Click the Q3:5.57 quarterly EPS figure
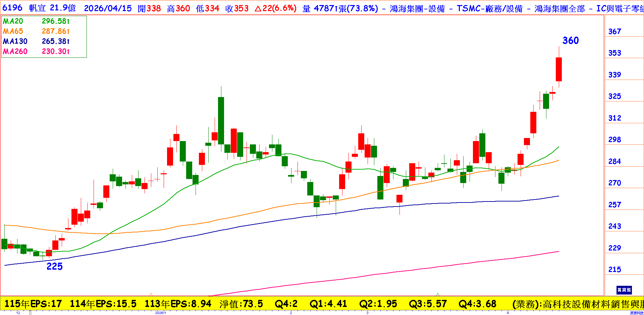The height and width of the screenshot is (315, 644). tap(428, 304)
